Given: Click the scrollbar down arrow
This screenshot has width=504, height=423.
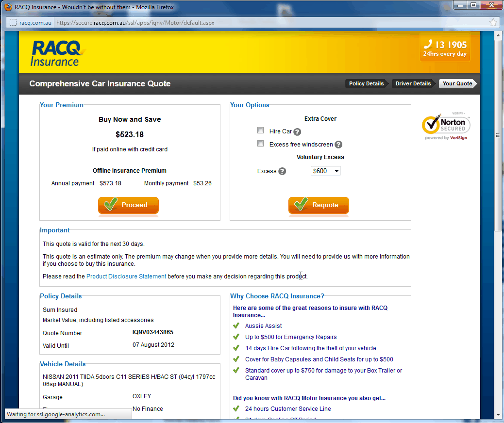Looking at the screenshot, I should (498, 415).
